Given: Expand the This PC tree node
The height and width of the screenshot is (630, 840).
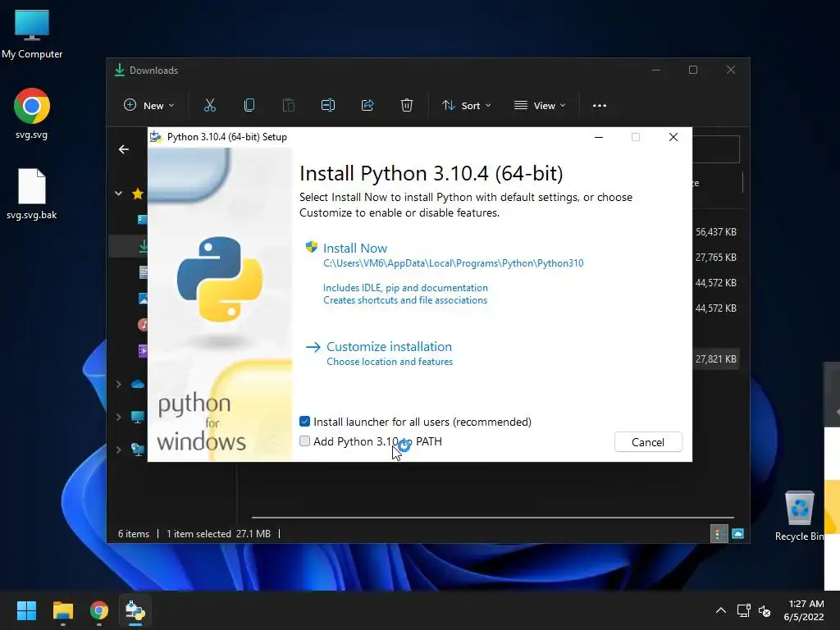Looking at the screenshot, I should pos(118,417).
